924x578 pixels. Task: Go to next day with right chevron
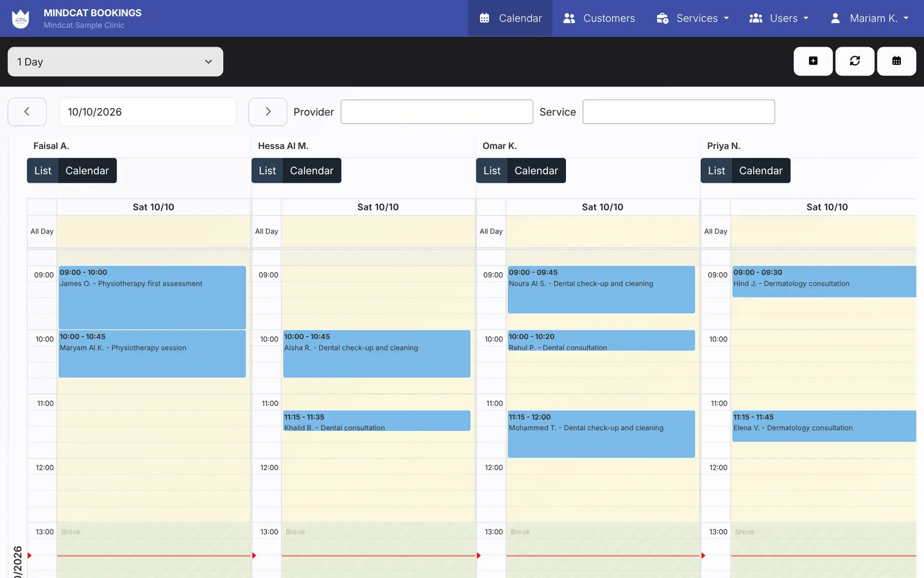coord(268,112)
